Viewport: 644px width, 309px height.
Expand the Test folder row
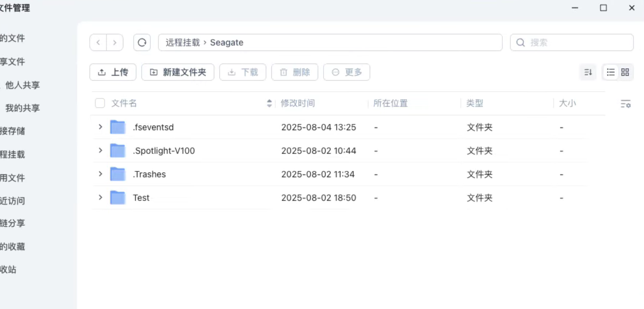100,198
